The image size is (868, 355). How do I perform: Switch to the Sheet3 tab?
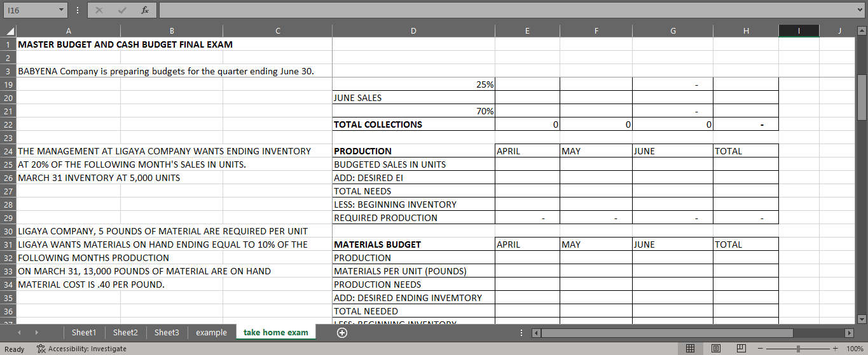click(x=167, y=332)
